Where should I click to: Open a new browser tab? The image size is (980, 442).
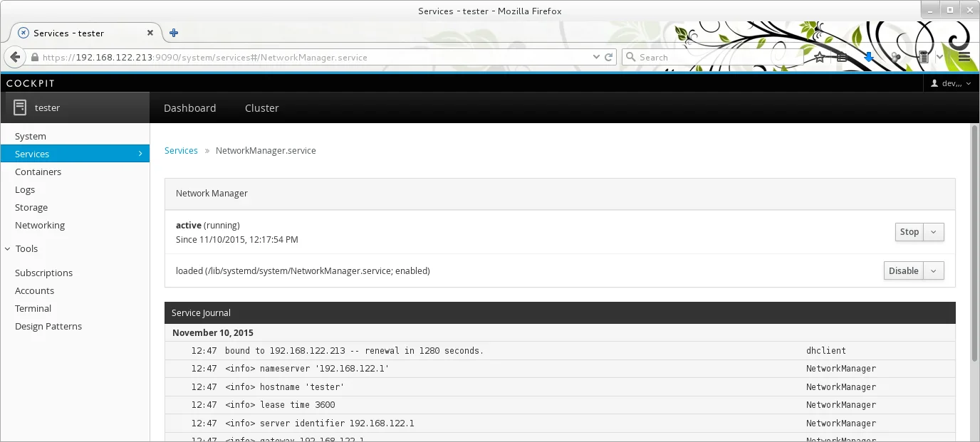pyautogui.click(x=173, y=33)
